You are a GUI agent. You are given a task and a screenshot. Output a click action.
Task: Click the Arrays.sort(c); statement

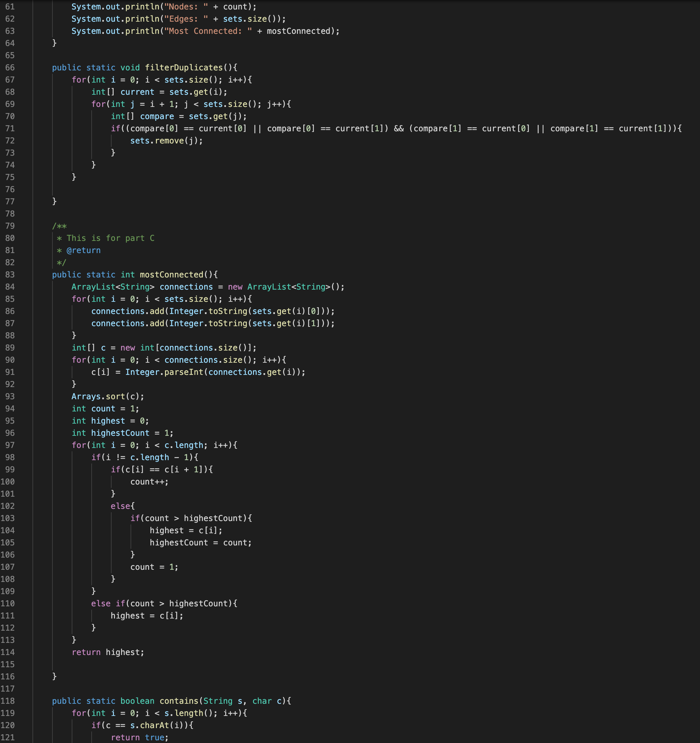(x=108, y=397)
